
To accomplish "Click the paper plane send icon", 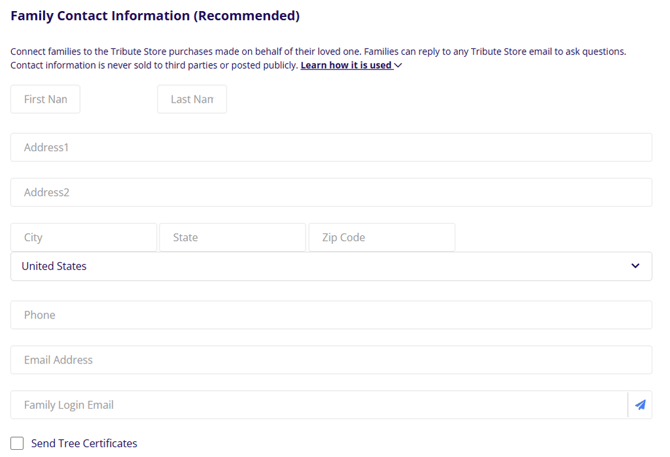I will [640, 405].
